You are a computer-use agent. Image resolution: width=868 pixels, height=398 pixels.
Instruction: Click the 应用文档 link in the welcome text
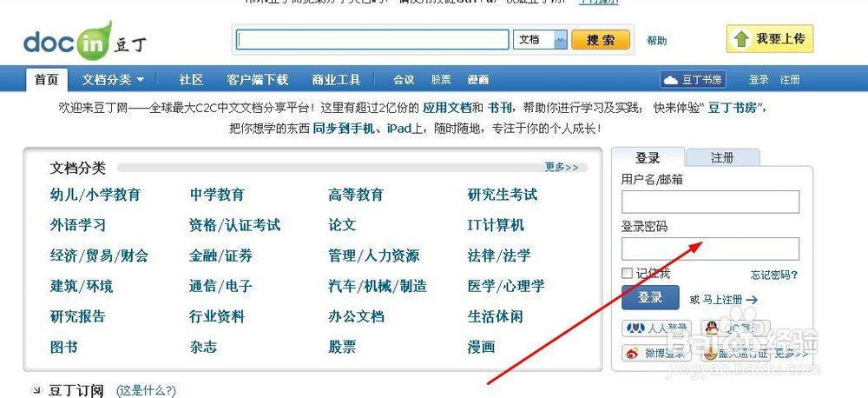click(447, 108)
